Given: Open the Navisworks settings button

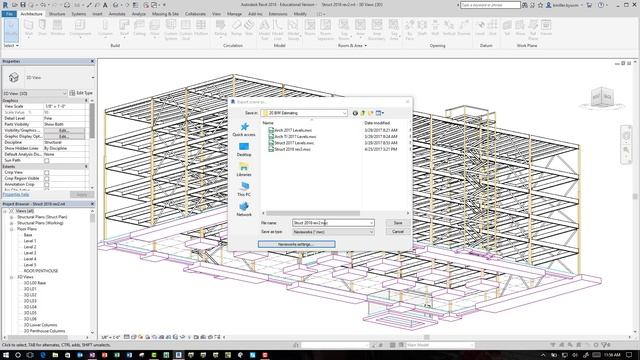Looking at the screenshot, I should pos(297,244).
